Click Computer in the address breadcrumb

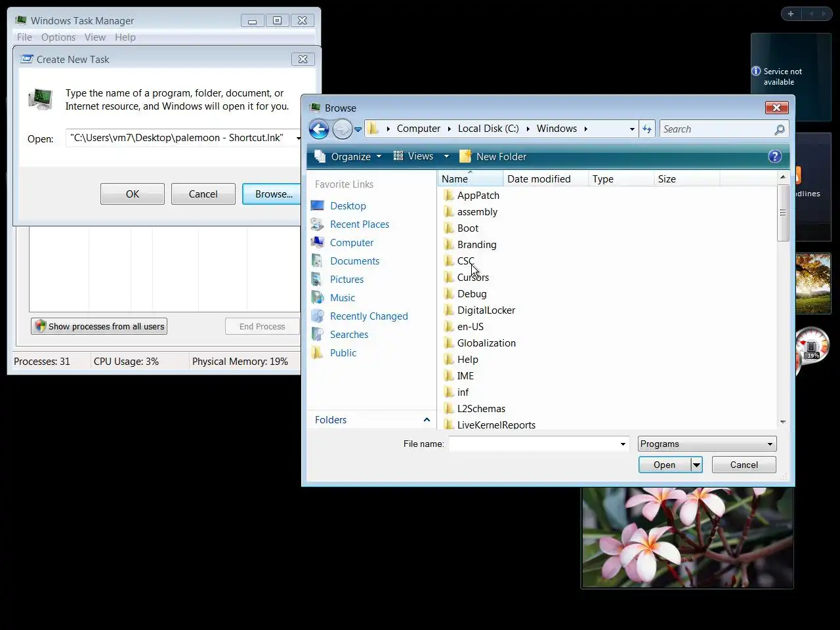418,129
